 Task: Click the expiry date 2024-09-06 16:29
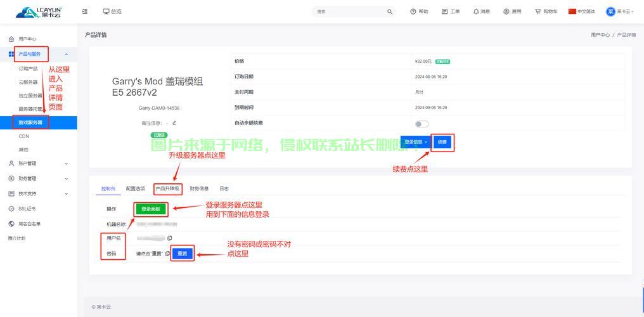pos(431,108)
